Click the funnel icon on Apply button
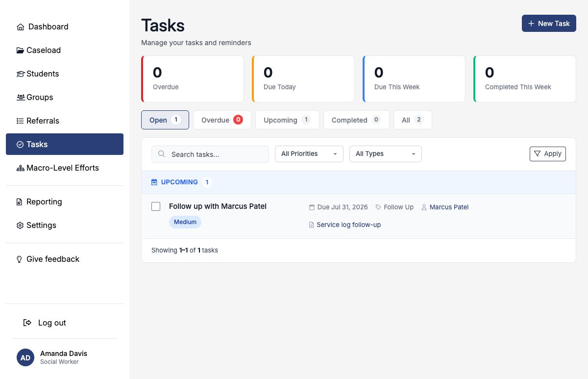Viewport: 588px width, 379px height. (538, 154)
